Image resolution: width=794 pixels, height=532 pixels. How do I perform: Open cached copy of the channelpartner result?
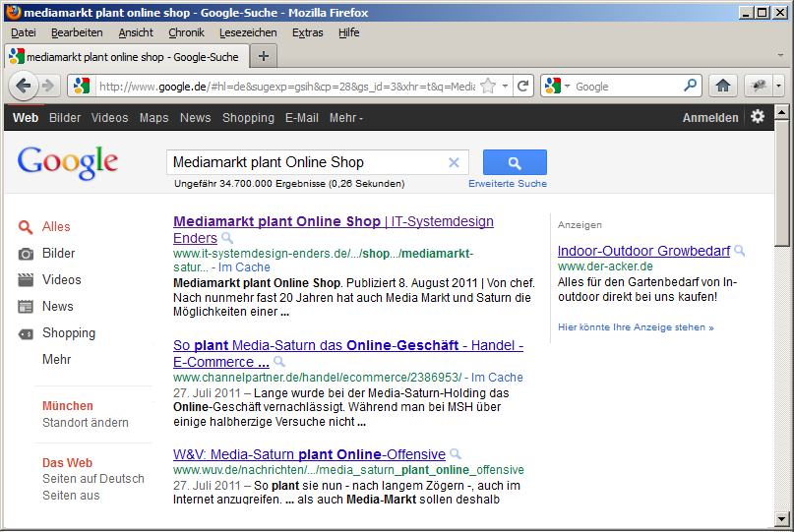coord(497,377)
